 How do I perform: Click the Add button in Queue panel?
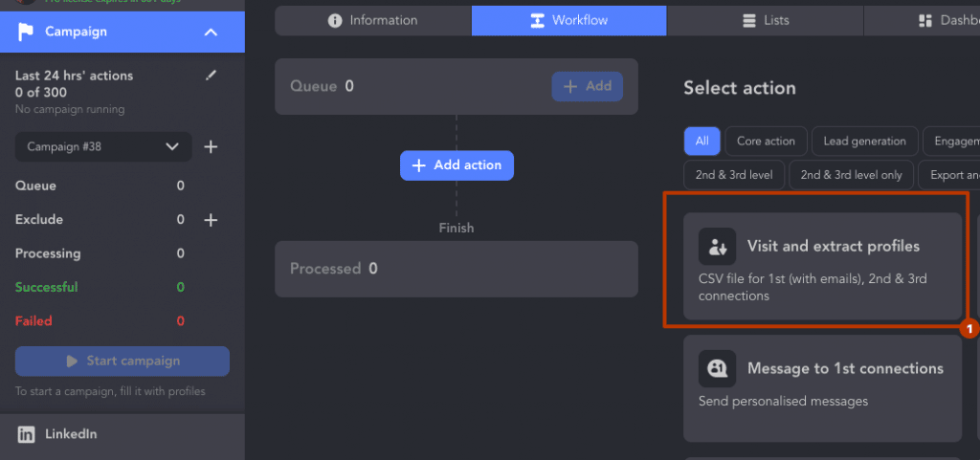pos(587,86)
